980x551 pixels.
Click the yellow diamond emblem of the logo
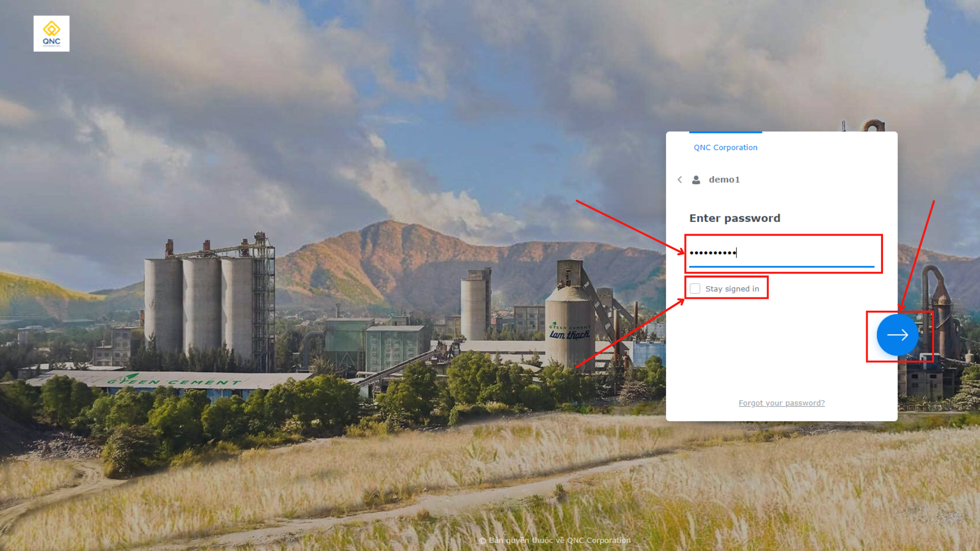[x=52, y=29]
